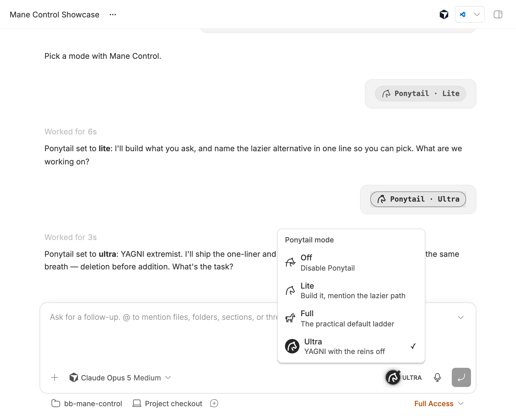Screen dimensions: 516x420
Task: Toggle the right side panel icon
Action: pos(498,14)
